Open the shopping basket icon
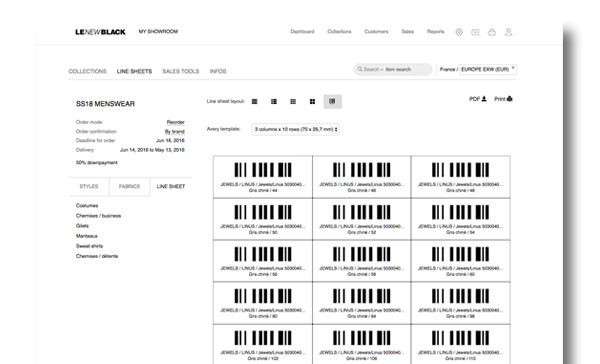Screen dimensions: 600x364 (492, 32)
